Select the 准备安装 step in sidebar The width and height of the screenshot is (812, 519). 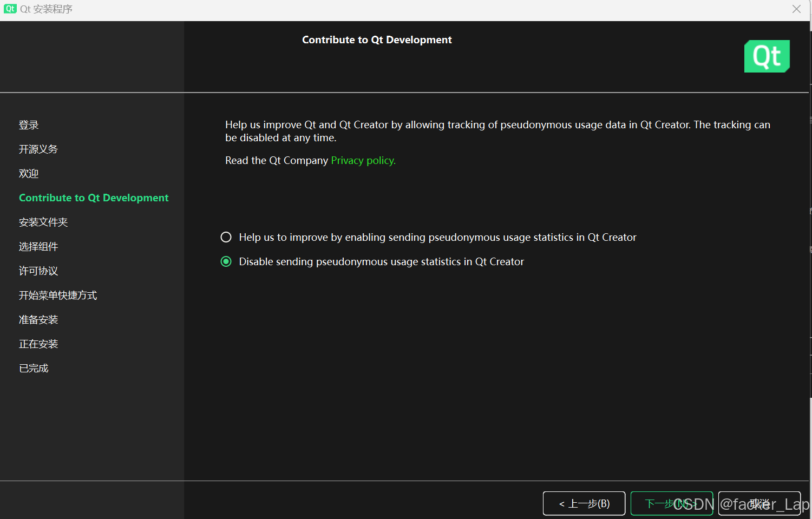(38, 320)
